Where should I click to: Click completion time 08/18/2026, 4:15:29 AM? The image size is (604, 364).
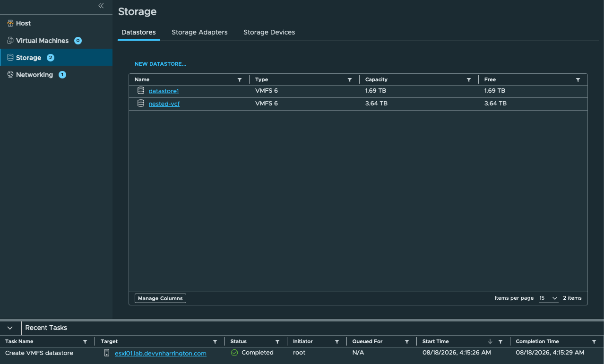point(550,353)
